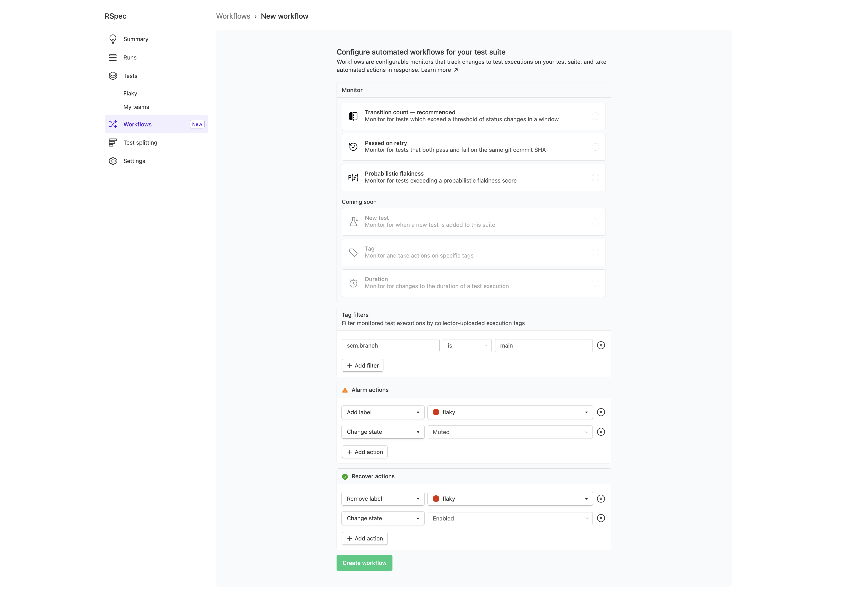Open the Flaky tests page
The image size is (868, 604).
(x=130, y=93)
